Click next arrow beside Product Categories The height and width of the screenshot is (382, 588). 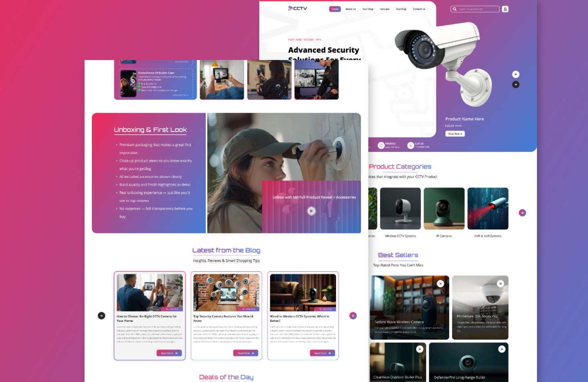coord(522,213)
